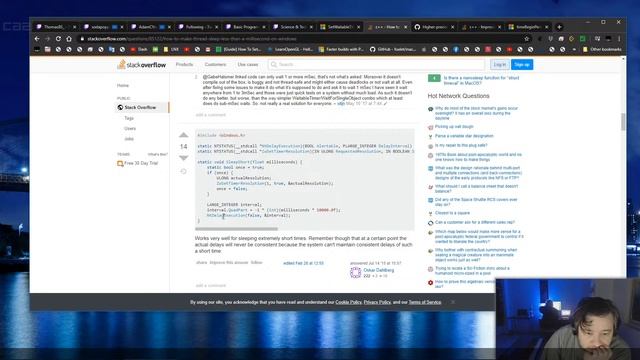
Task: Click the 'share' link under the answer
Action: coord(201,262)
